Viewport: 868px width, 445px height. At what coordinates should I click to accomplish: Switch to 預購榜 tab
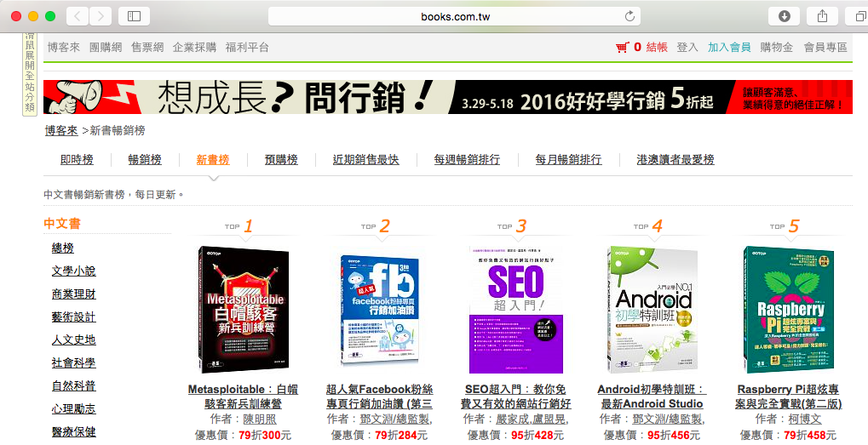coord(281,160)
